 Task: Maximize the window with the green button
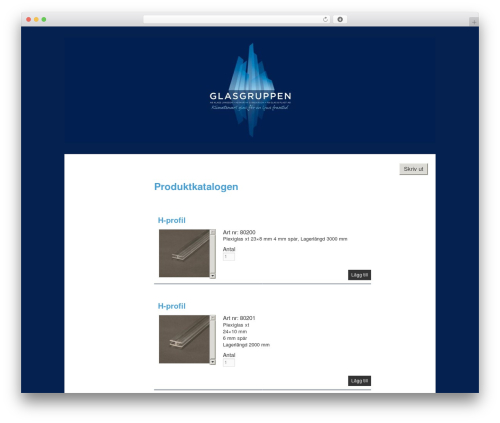tap(44, 19)
